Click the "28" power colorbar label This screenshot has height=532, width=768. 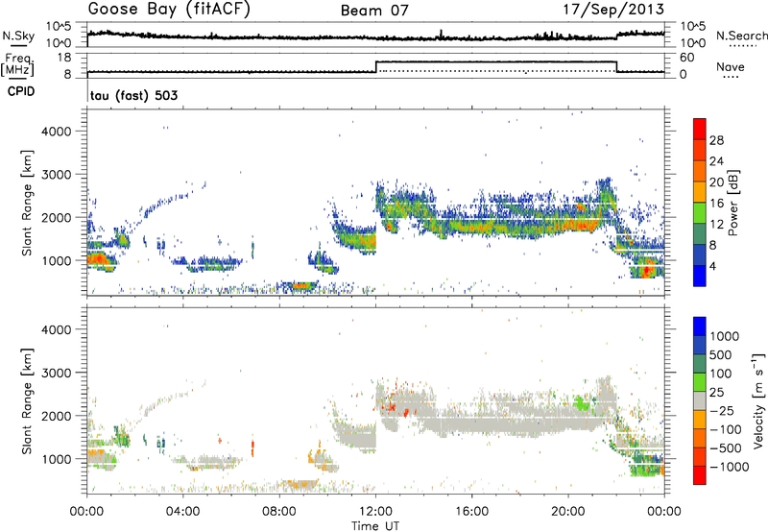click(716, 140)
